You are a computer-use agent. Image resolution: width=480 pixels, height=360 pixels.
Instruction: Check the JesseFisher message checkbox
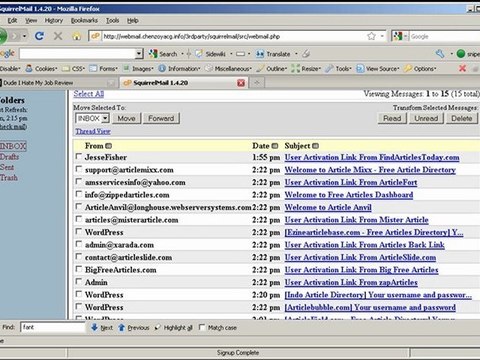pos(79,156)
